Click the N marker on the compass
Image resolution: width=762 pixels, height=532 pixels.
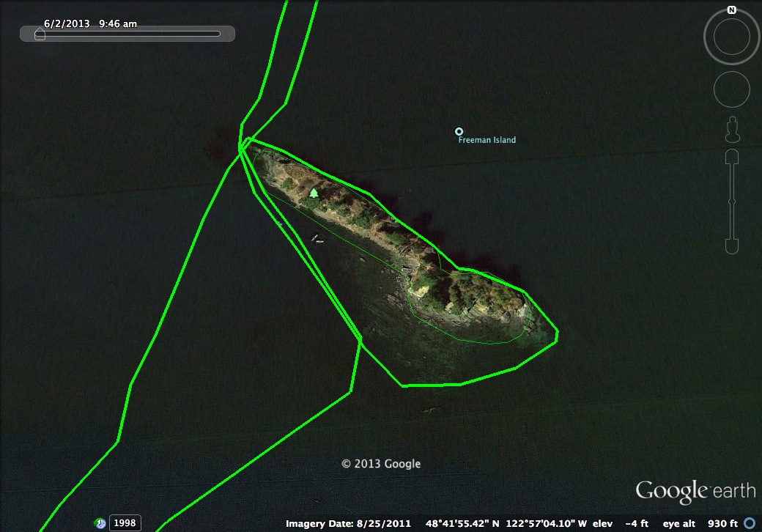click(x=731, y=10)
